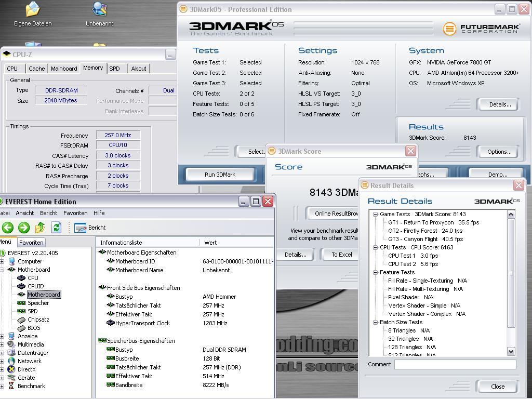Viewport: 532px width, 399px height.
Task: Click the Select... button under Tests
Action: click(x=251, y=152)
